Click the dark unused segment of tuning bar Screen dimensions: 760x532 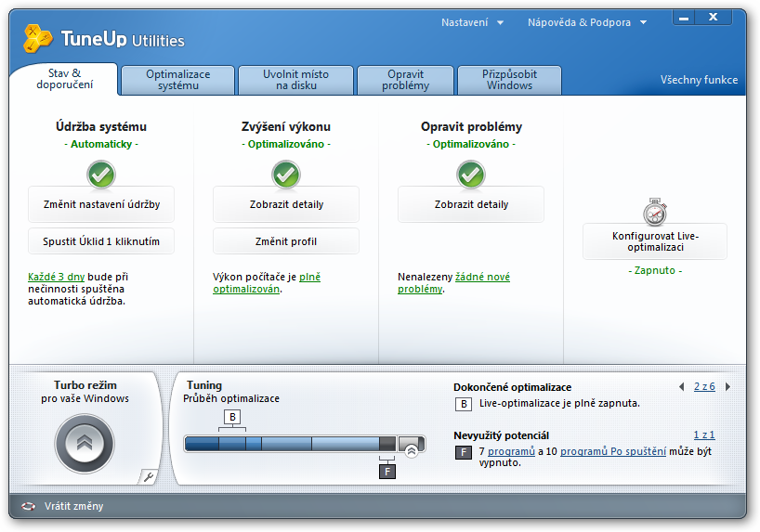pyautogui.click(x=387, y=444)
